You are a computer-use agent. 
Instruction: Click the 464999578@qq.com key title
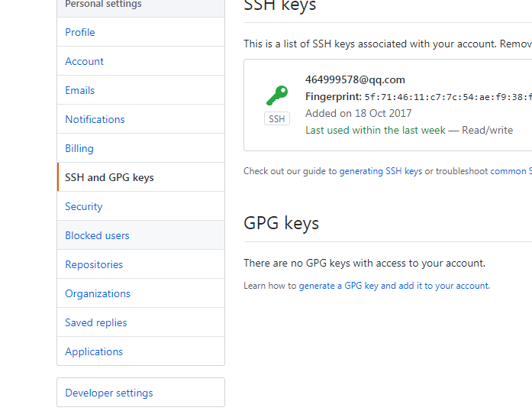[355, 79]
